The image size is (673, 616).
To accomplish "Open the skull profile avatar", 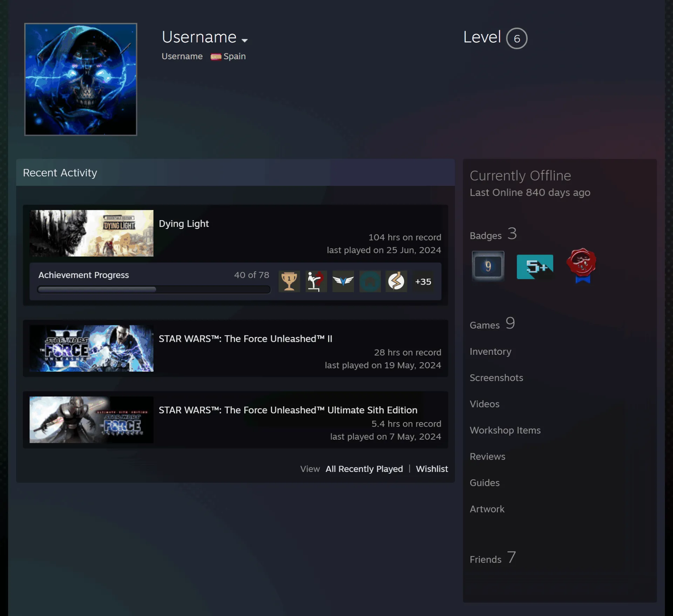I will 81,79.
